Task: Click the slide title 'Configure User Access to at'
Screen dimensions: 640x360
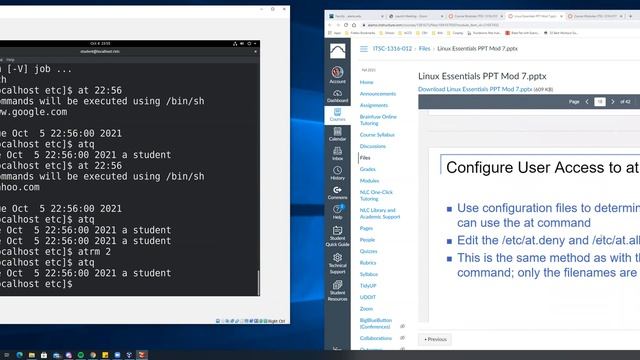Action: [x=542, y=167]
